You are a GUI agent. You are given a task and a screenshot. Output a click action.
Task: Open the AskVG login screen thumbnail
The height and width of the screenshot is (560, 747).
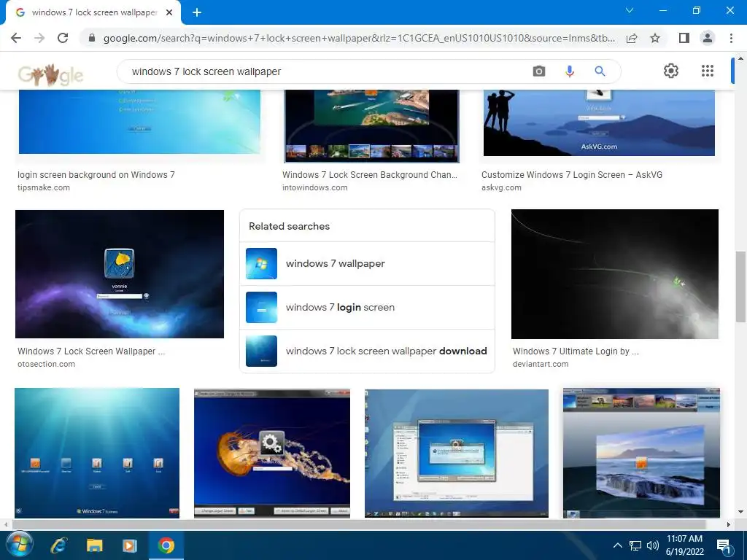pos(600,122)
